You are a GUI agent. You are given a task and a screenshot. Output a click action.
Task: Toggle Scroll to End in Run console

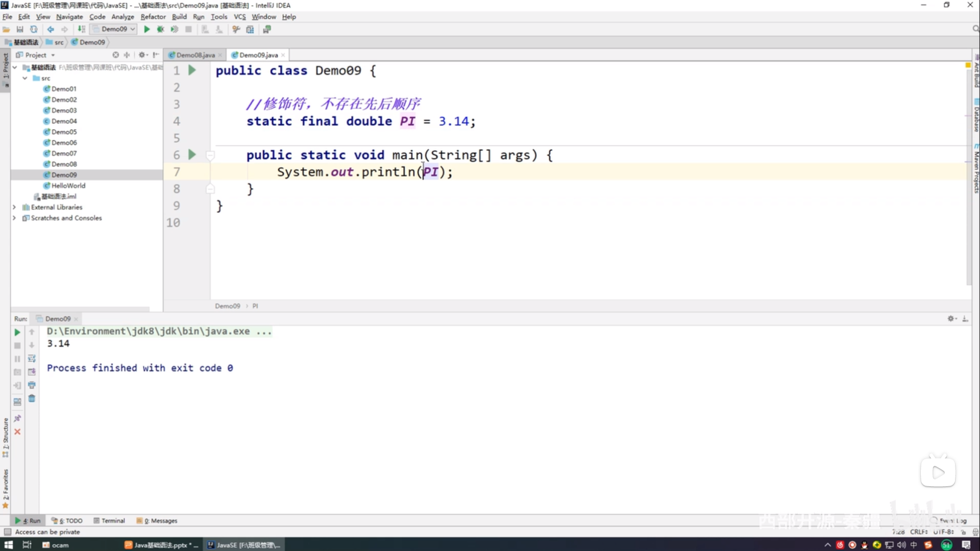(32, 372)
